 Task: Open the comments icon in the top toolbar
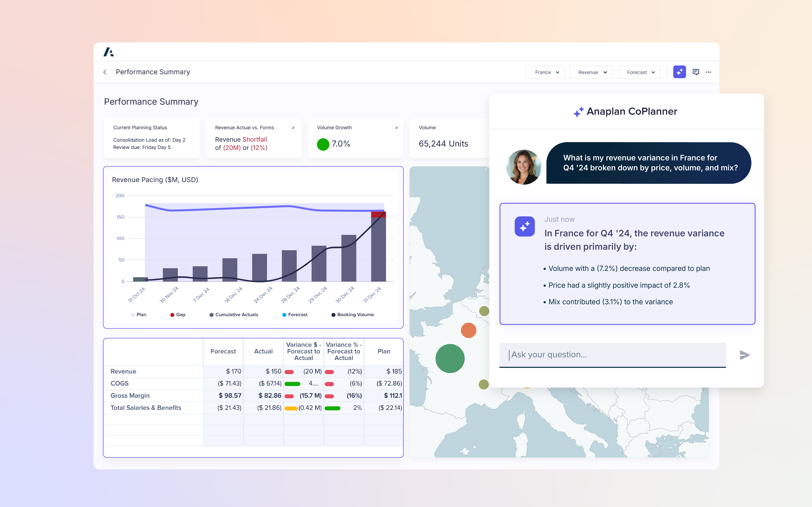tap(696, 72)
